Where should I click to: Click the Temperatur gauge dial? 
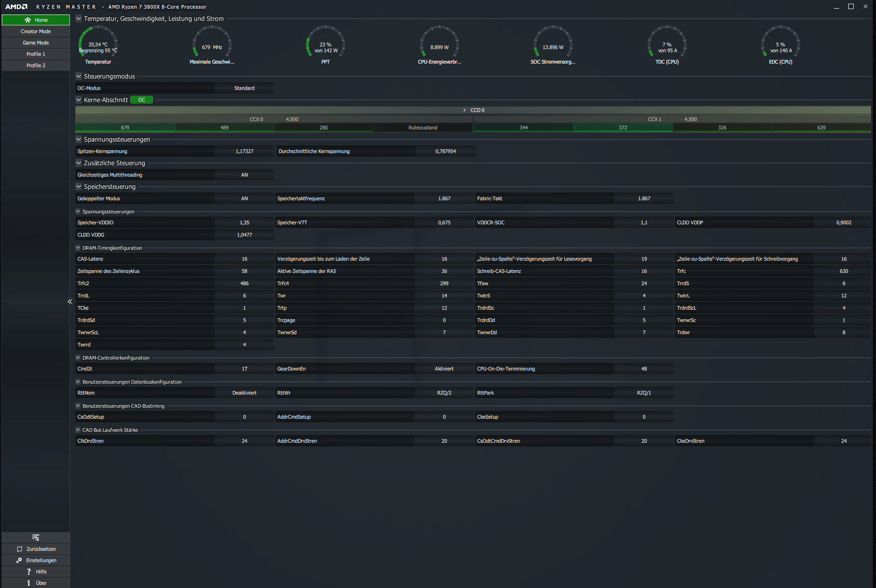(x=98, y=45)
